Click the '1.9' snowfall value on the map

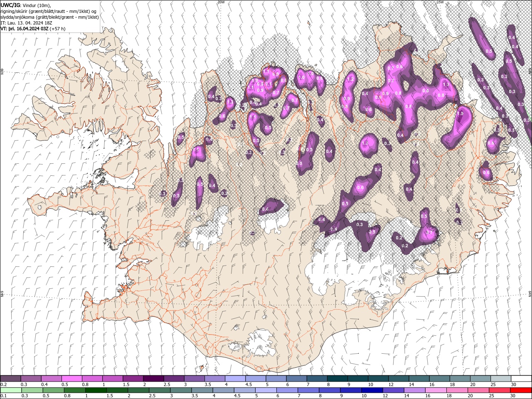point(460,113)
